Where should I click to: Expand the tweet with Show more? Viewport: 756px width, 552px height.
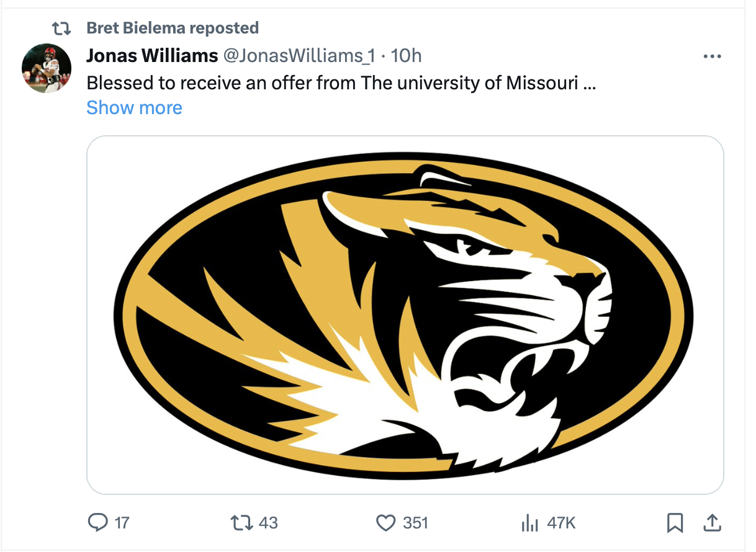[x=134, y=108]
